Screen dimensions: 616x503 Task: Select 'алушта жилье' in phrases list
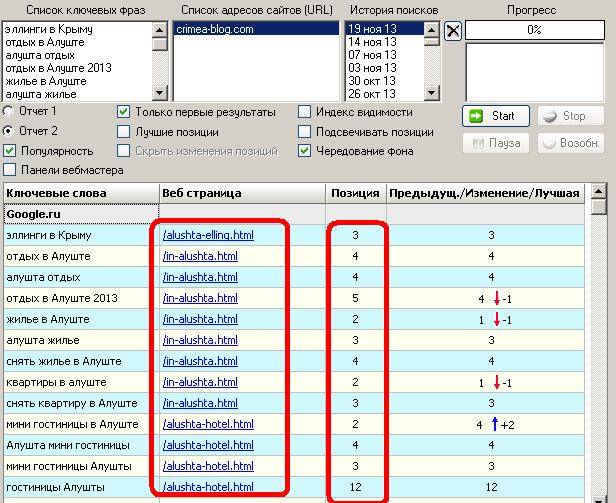[x=77, y=94]
